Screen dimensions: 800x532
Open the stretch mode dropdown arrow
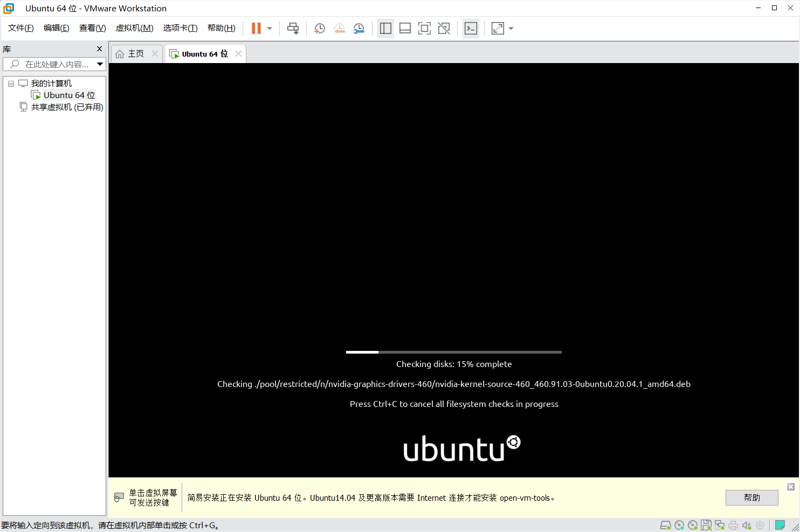point(511,28)
